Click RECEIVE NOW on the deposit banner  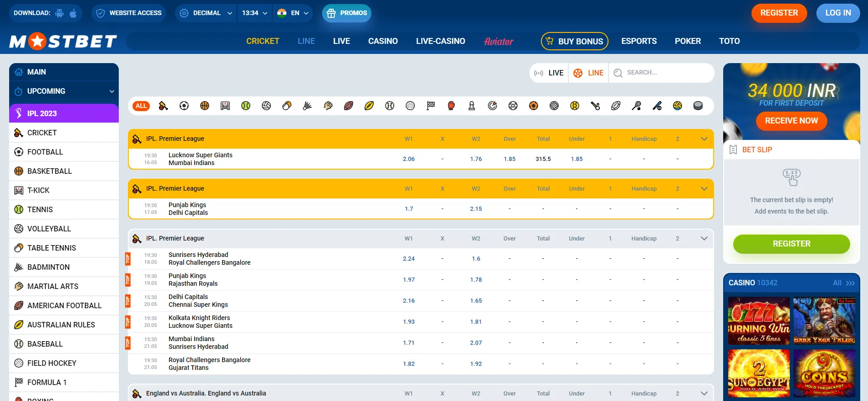[791, 121]
